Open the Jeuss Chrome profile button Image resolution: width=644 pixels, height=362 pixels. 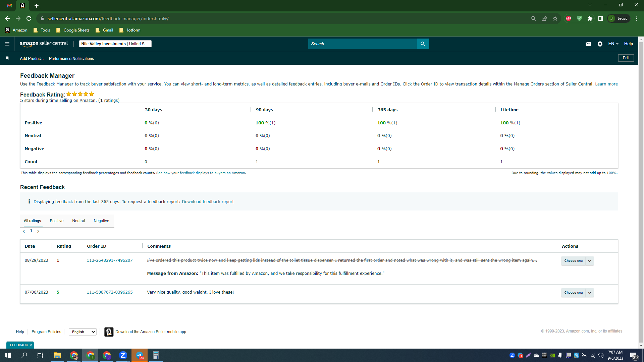point(619,18)
